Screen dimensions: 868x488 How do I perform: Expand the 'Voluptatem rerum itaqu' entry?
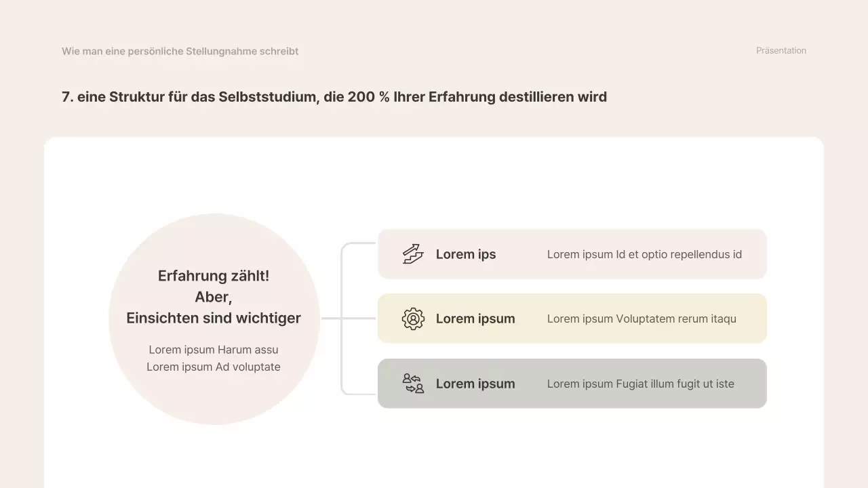click(x=642, y=319)
